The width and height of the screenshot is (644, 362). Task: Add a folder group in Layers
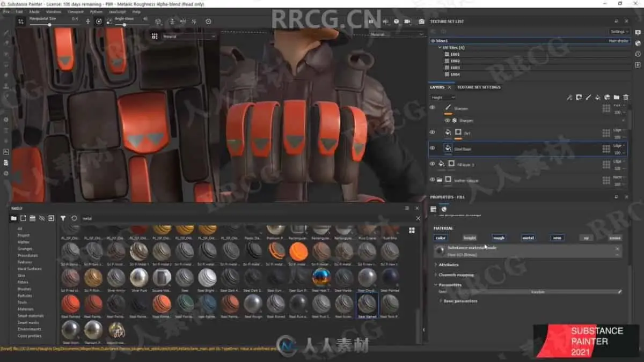[616, 98]
